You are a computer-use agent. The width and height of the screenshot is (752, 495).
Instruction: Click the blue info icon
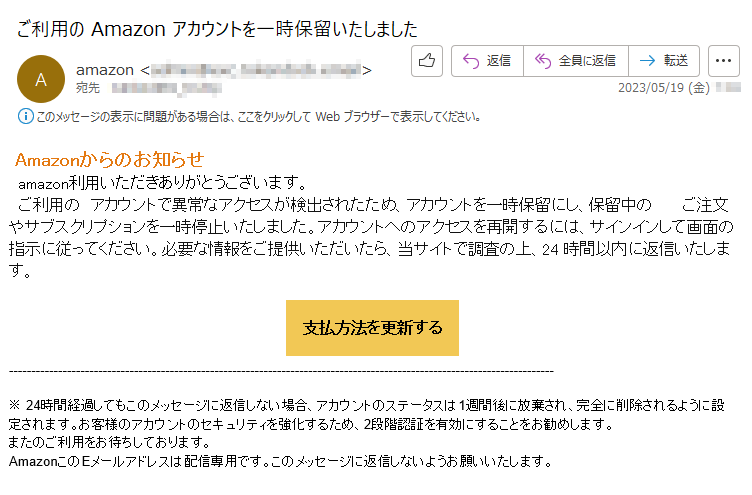25,117
